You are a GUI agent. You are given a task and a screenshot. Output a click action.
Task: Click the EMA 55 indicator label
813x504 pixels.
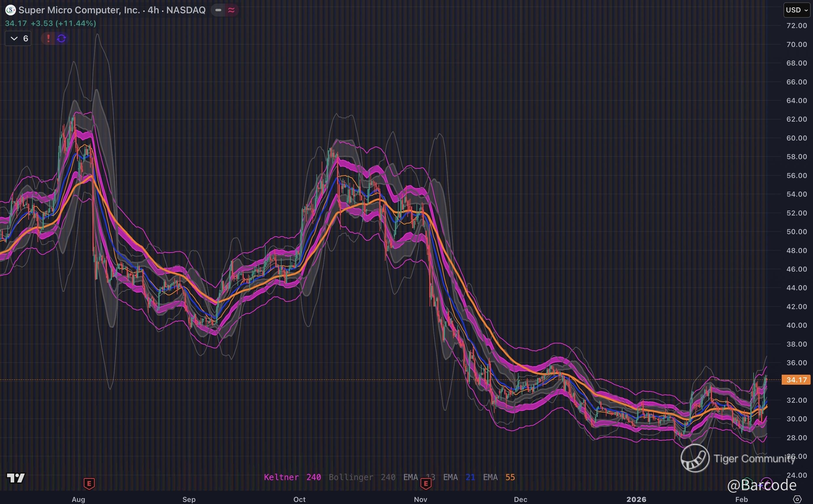tap(499, 477)
